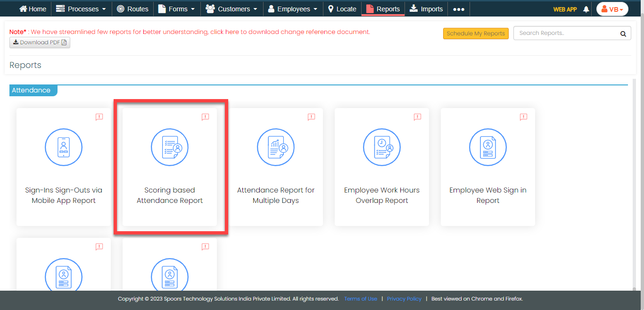
Task: Click the notification bell icon
Action: click(586, 9)
